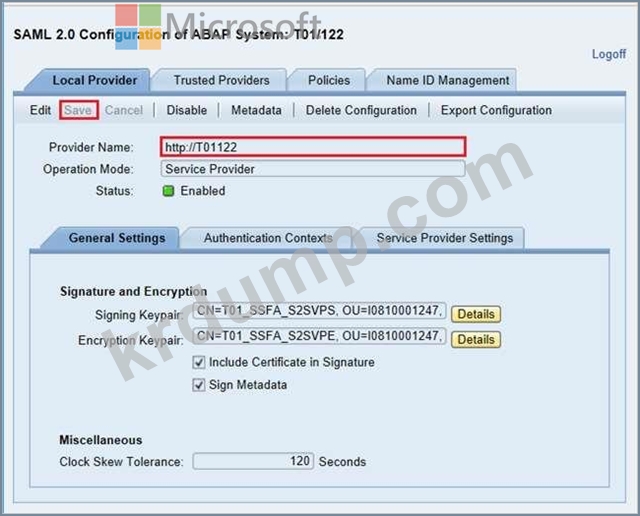Toggle Include Certificate in Signature checkbox
The height and width of the screenshot is (516, 640).
199,362
